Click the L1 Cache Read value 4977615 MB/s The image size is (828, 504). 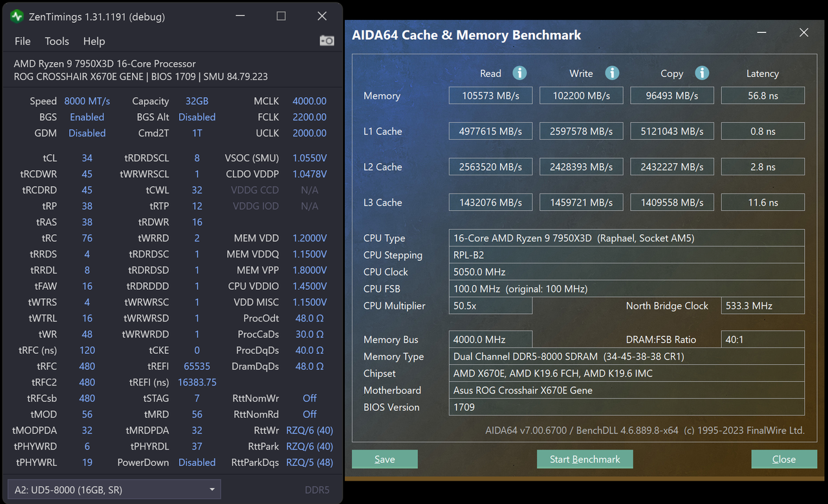coord(491,131)
